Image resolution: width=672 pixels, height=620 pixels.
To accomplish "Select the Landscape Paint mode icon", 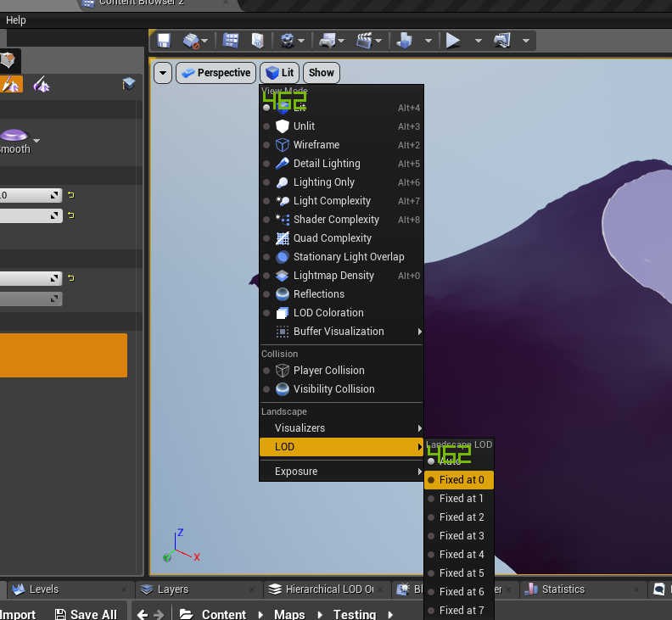I will click(x=42, y=85).
